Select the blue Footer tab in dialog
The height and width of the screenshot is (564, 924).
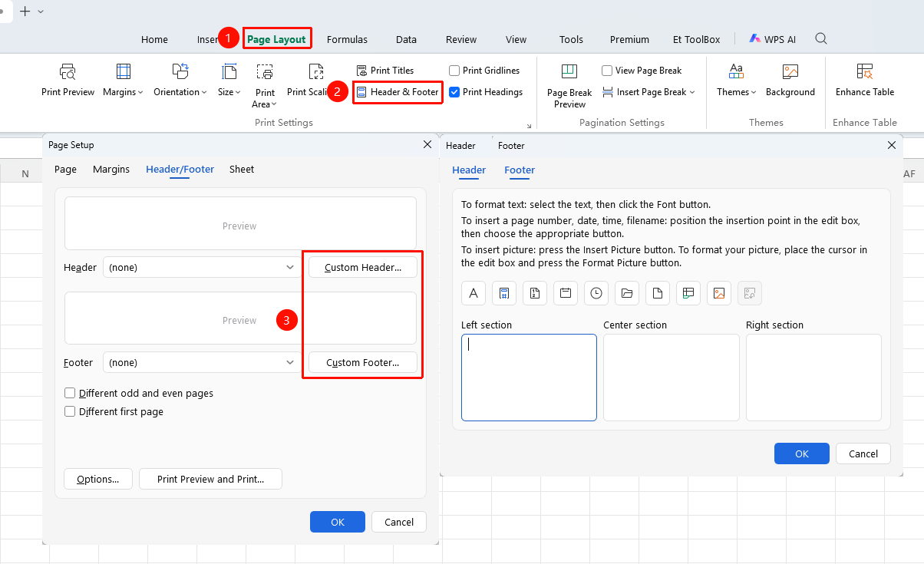click(x=520, y=170)
